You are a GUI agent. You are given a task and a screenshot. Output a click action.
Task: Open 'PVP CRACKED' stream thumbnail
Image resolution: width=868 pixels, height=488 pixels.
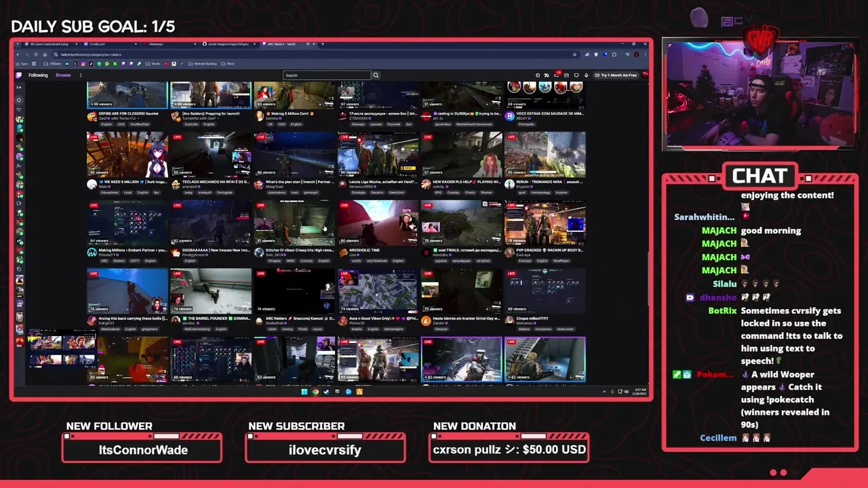(x=545, y=223)
